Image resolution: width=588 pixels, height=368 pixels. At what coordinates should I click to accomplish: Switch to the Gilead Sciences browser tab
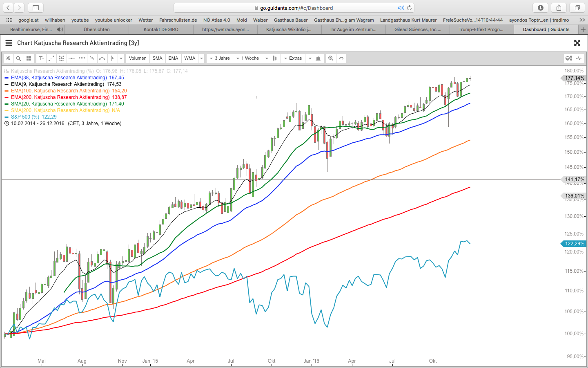click(x=417, y=29)
